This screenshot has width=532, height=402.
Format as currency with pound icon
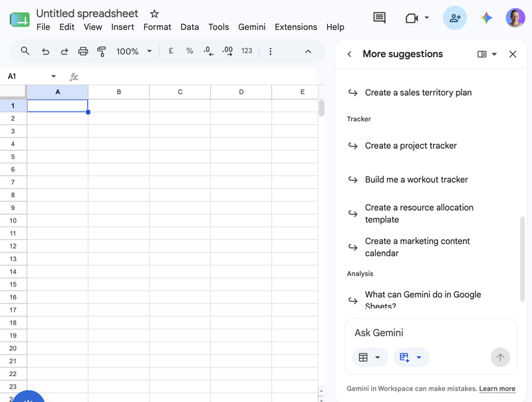pos(171,51)
